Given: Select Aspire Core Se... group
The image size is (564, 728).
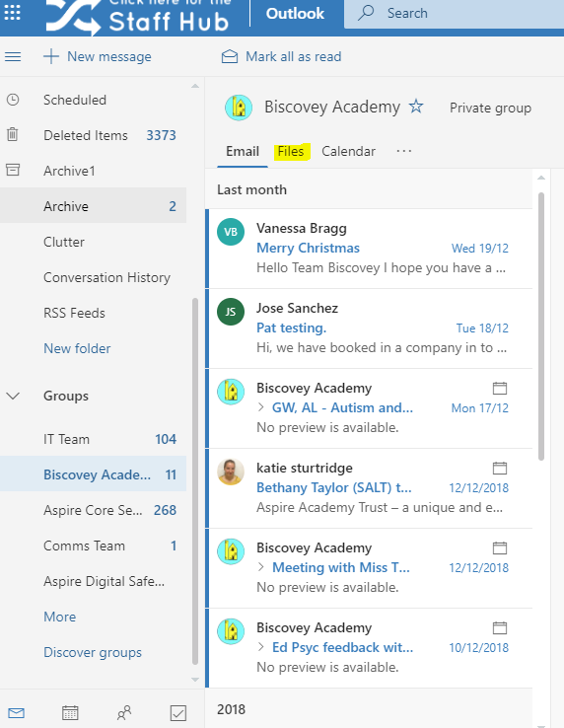Looking at the screenshot, I should pos(93,510).
